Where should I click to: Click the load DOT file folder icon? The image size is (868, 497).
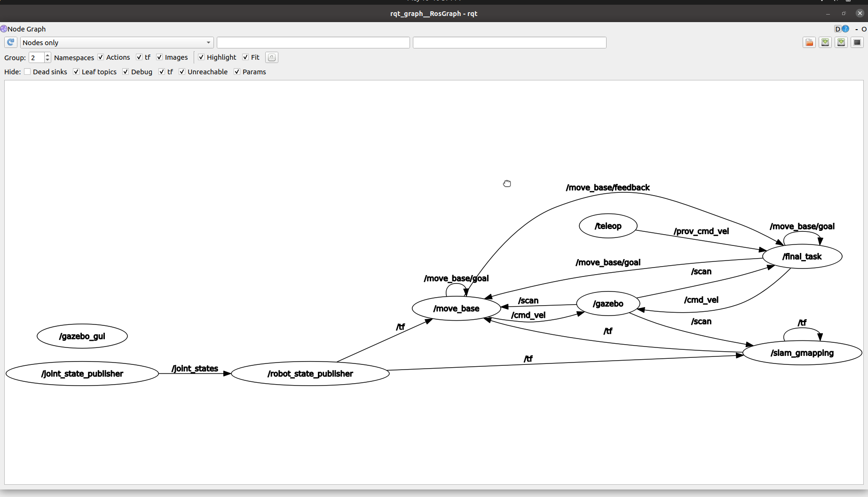(809, 42)
